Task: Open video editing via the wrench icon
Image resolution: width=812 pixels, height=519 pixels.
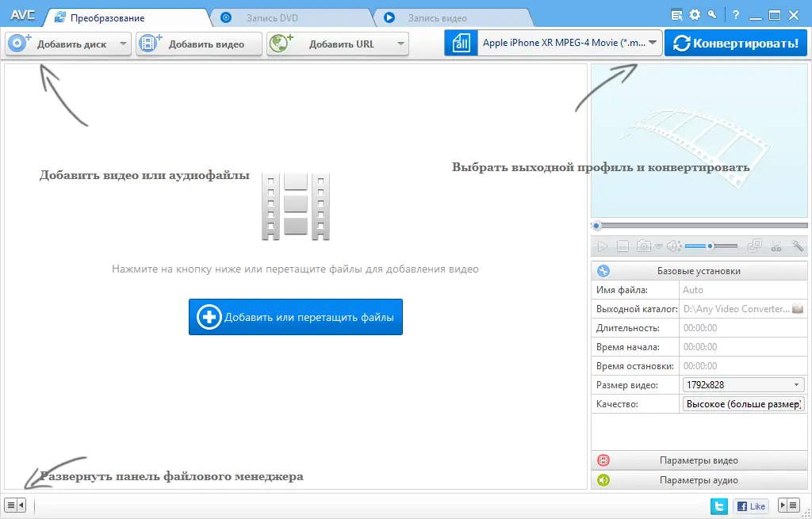Action: click(797, 246)
